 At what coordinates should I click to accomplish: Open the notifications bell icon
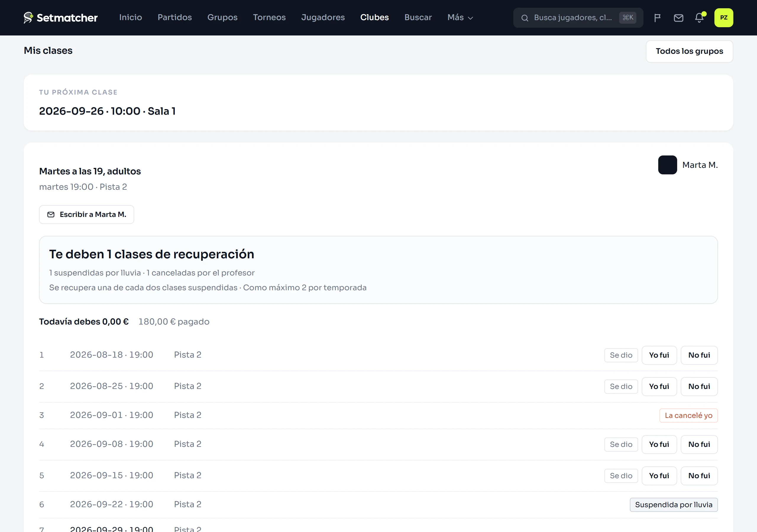[x=699, y=18]
